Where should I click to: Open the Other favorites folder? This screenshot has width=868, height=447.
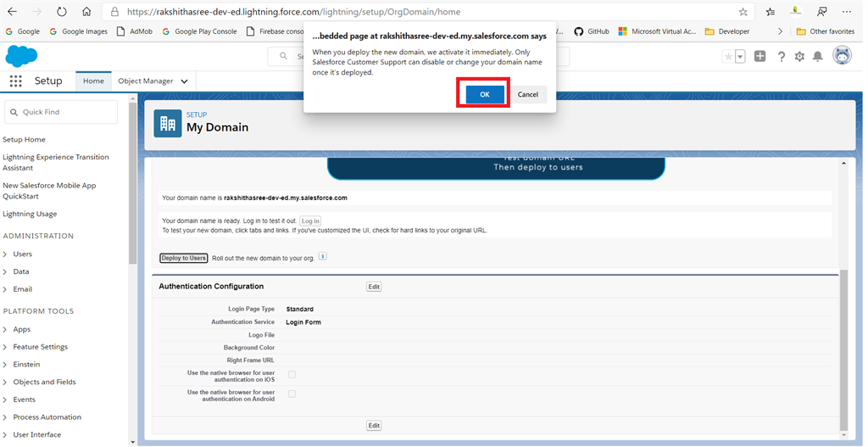coord(826,31)
